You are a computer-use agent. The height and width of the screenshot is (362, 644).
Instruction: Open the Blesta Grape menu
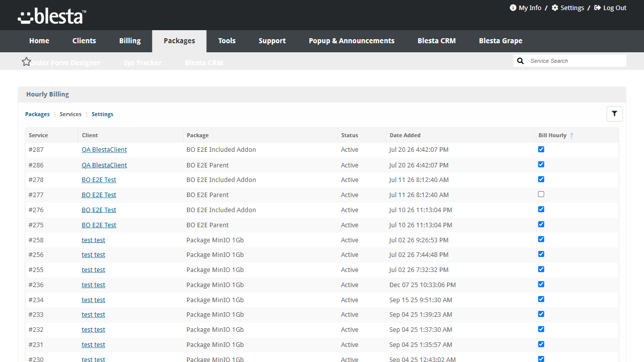point(501,41)
